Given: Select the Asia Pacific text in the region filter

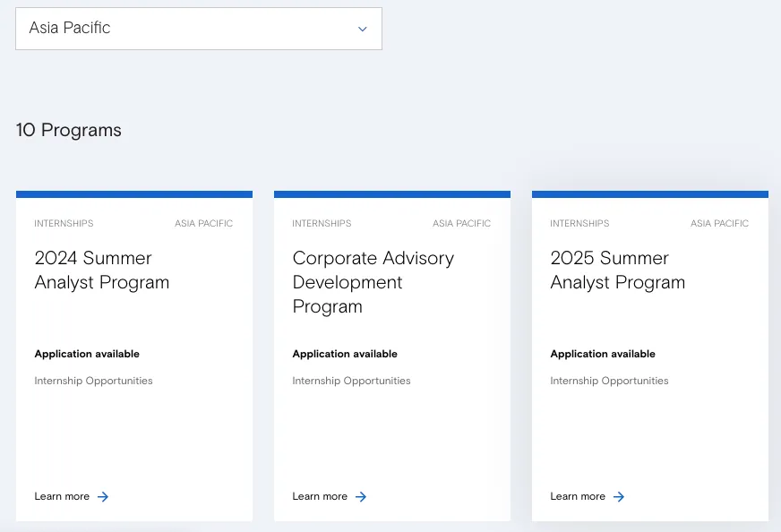Looking at the screenshot, I should point(70,28).
